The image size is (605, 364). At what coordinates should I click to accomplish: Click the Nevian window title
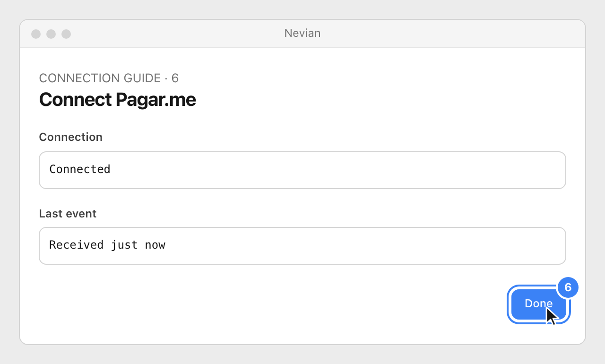point(302,33)
